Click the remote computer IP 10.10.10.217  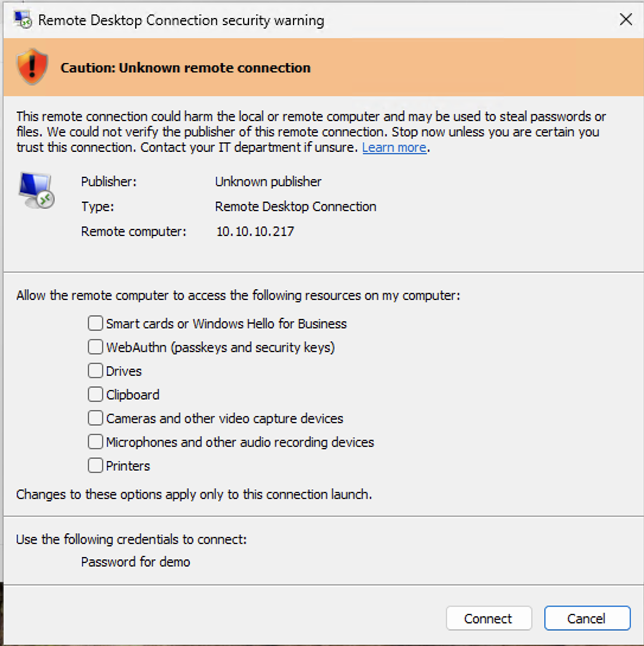pos(255,232)
